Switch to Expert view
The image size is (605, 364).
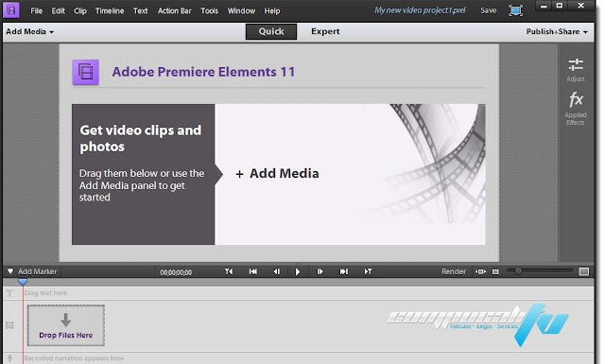point(325,31)
